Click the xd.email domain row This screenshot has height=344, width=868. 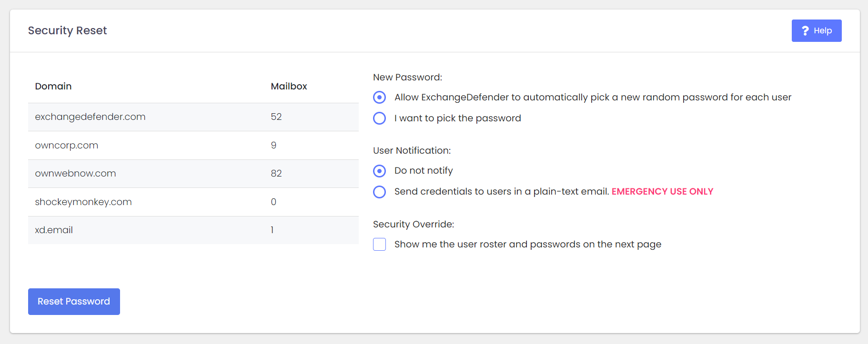click(54, 230)
